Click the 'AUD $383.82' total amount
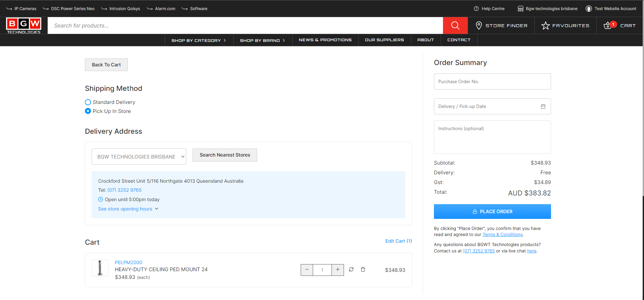644x300 pixels. click(530, 193)
